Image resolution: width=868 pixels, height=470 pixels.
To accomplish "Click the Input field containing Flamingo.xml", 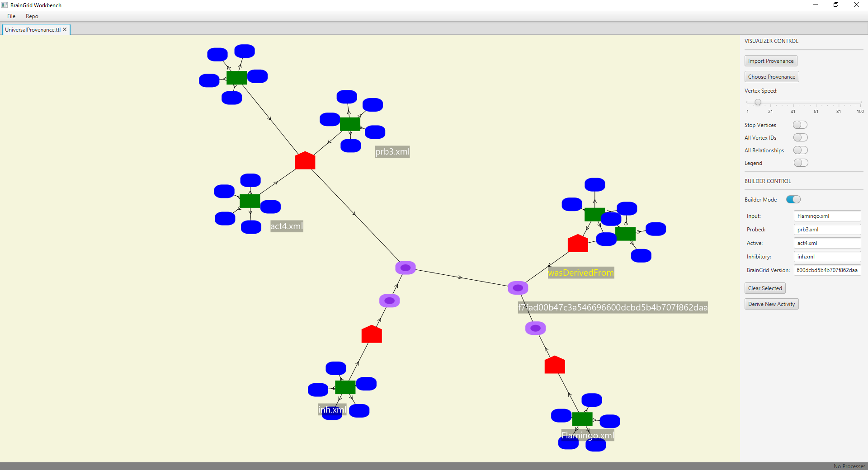I will (x=827, y=216).
